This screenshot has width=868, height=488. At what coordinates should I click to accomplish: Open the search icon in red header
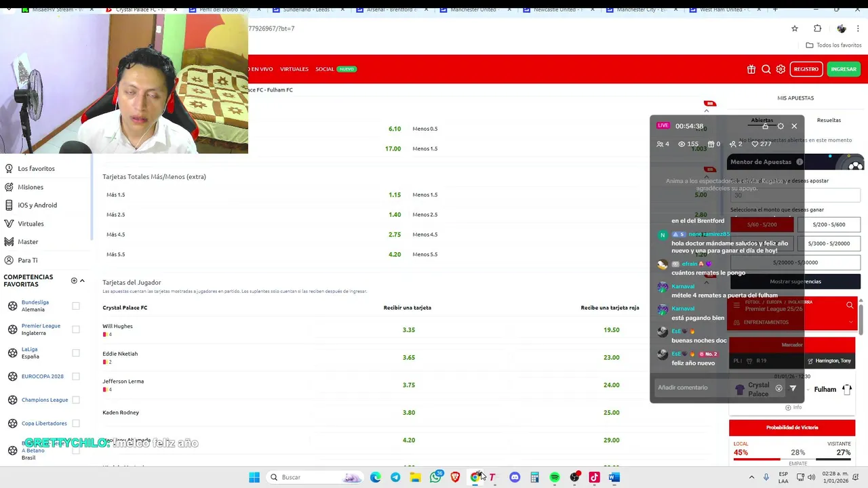tap(766, 69)
